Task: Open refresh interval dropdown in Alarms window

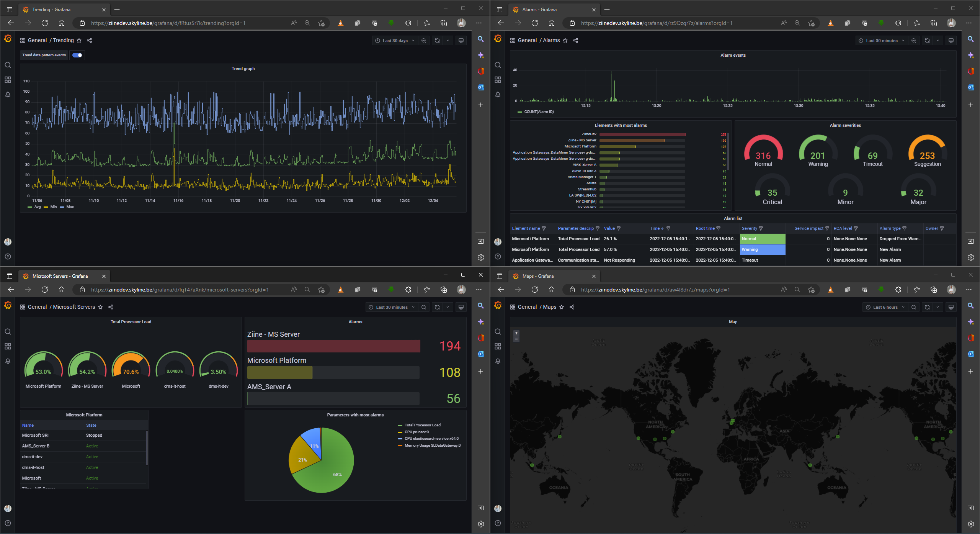Action: click(938, 41)
